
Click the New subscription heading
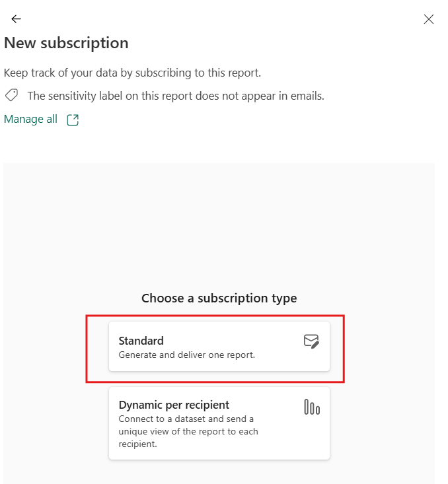coord(66,44)
